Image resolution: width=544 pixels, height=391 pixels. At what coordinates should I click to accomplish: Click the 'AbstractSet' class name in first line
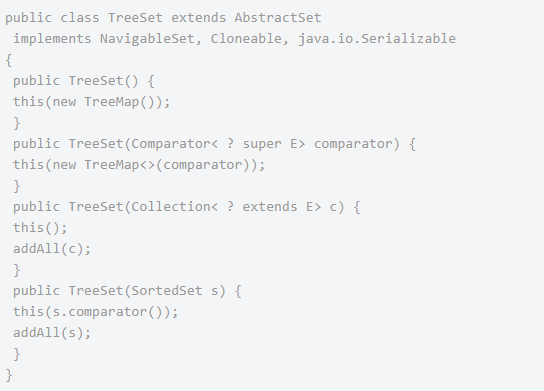(x=278, y=17)
